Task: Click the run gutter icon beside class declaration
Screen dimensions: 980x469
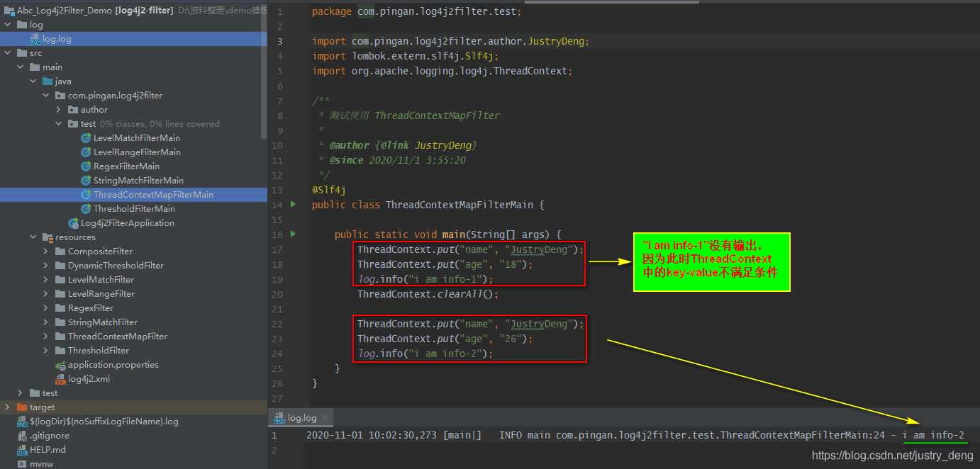Action: coord(294,205)
